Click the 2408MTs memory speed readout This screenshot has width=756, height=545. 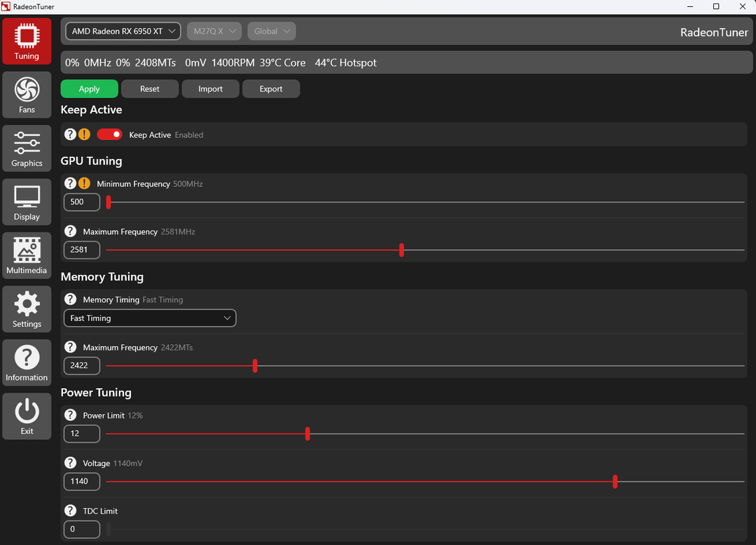pos(155,63)
